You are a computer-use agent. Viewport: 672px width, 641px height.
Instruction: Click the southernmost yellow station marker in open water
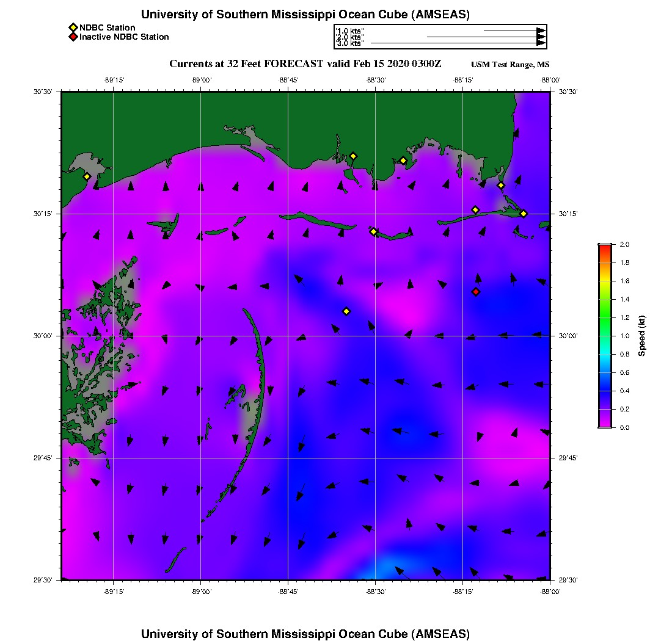point(346,311)
